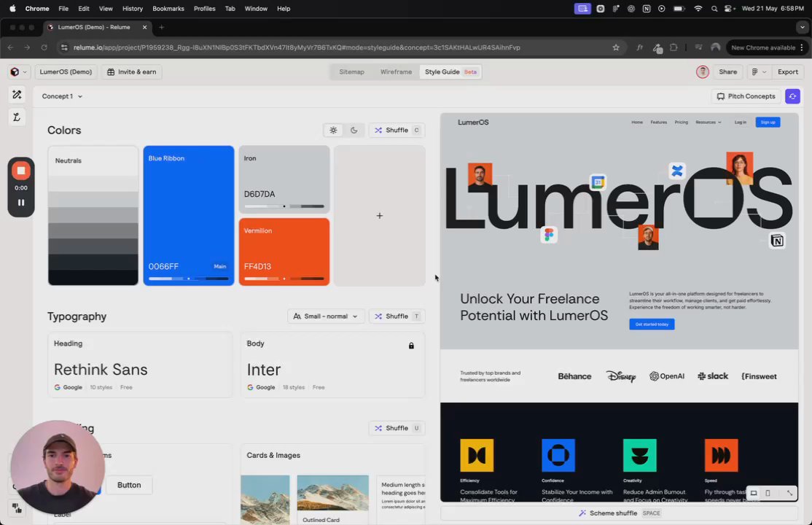Image resolution: width=812 pixels, height=525 pixels.
Task: Click Features in the preview navbar
Action: pyautogui.click(x=658, y=122)
